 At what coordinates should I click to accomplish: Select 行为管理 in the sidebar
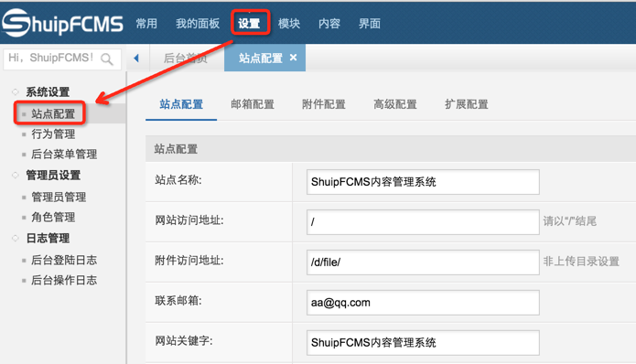point(53,134)
